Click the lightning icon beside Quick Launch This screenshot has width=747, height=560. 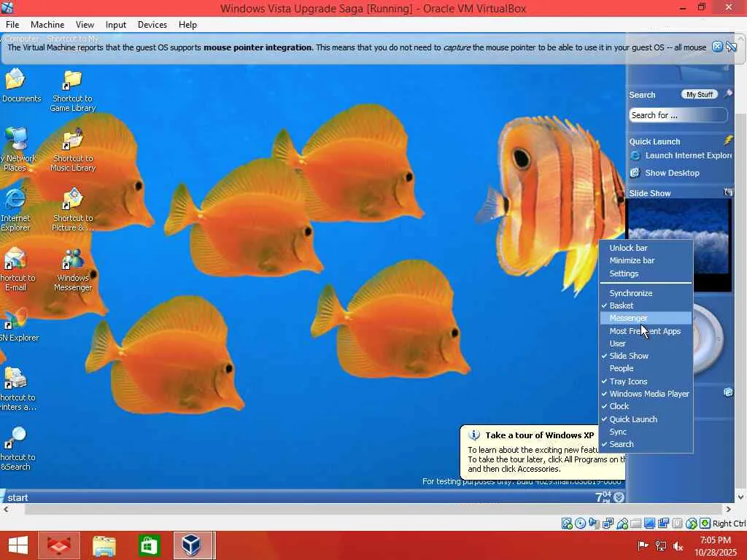(x=728, y=141)
